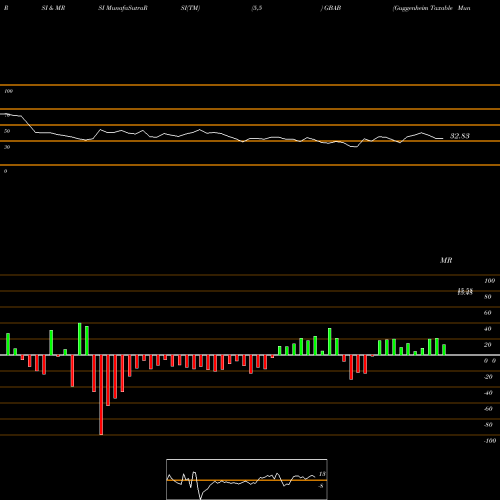Click the '(5,5' parameter text in header
This screenshot has height=500, width=500.
[257, 8]
